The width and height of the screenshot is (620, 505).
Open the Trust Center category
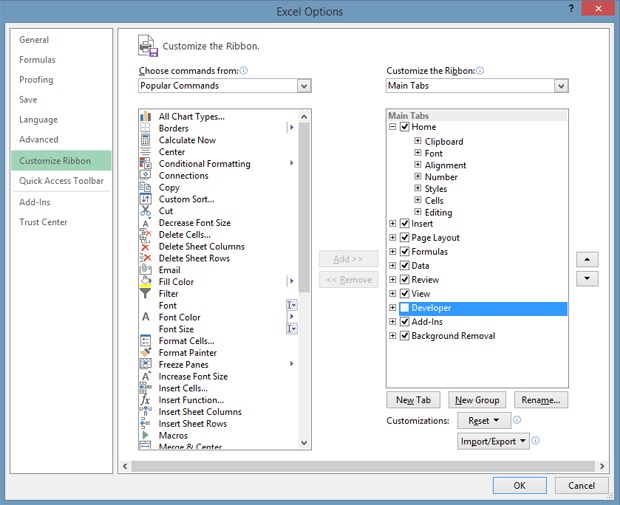click(44, 222)
